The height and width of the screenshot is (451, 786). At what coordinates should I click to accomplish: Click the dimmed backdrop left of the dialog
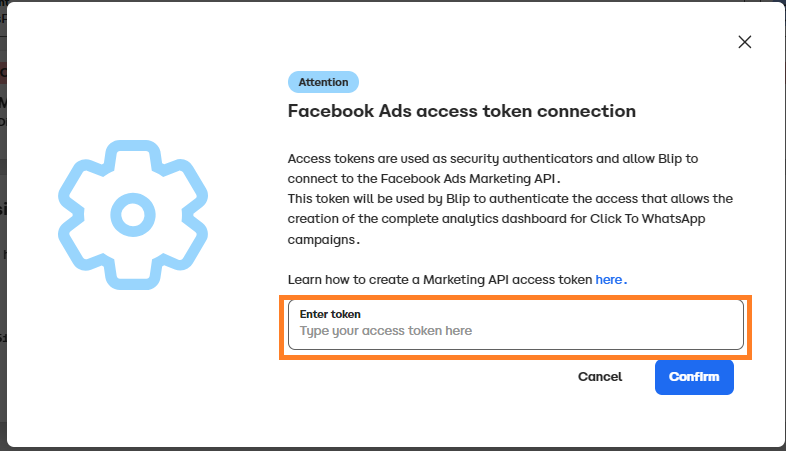tap(3, 226)
